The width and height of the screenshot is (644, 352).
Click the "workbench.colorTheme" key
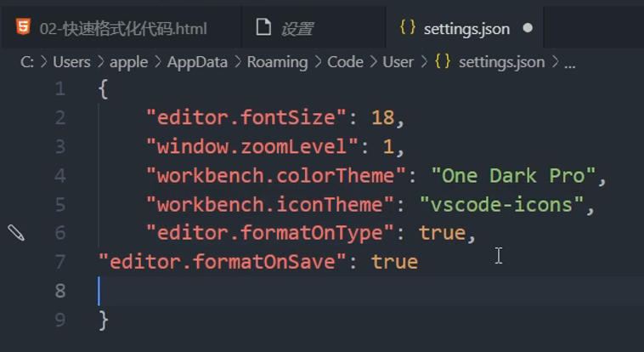(276, 176)
